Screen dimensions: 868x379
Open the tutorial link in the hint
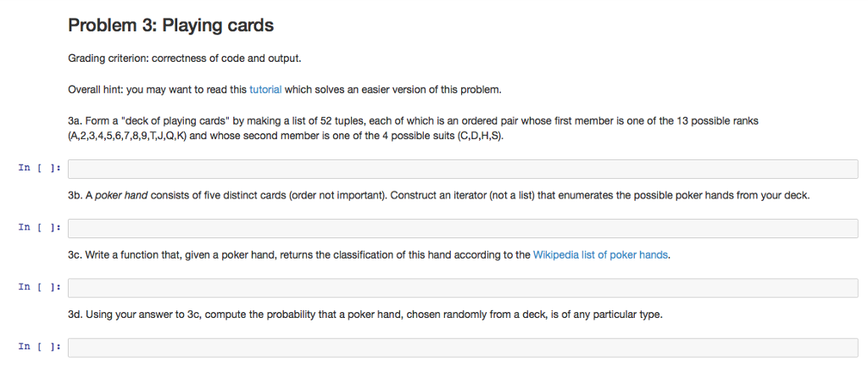click(x=265, y=89)
